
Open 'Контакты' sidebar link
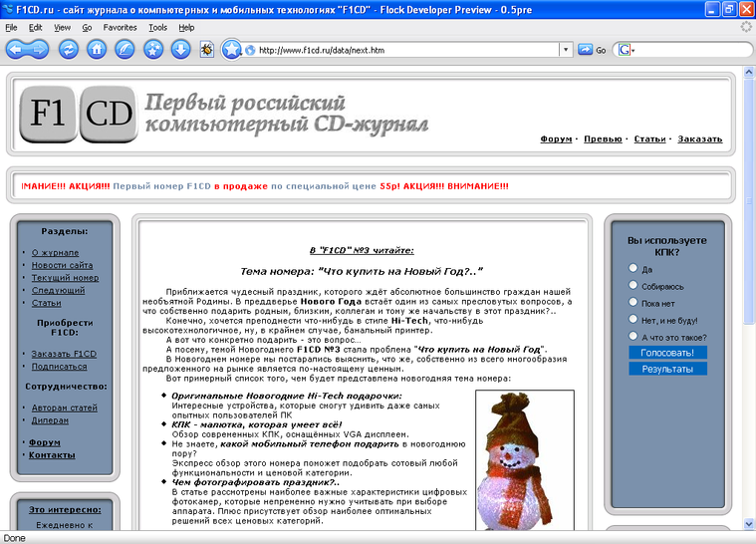click(52, 455)
